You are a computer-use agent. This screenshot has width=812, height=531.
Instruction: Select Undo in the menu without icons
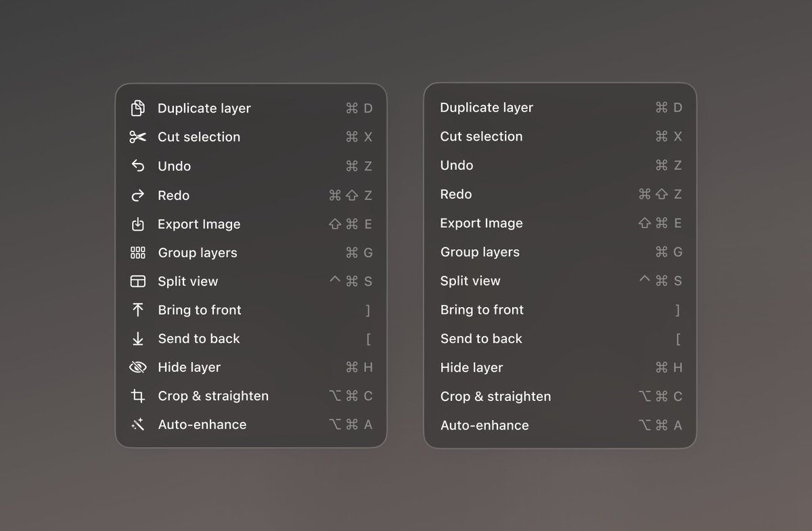pyautogui.click(x=560, y=165)
